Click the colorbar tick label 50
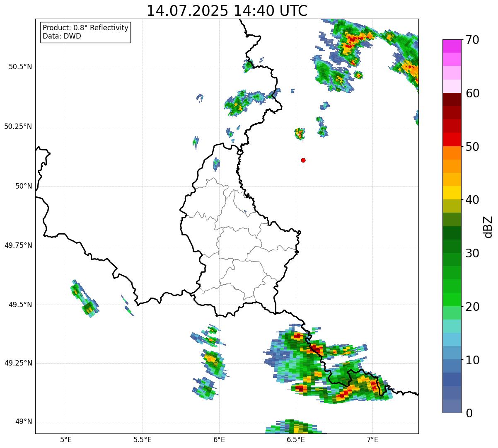 [x=472, y=147]
